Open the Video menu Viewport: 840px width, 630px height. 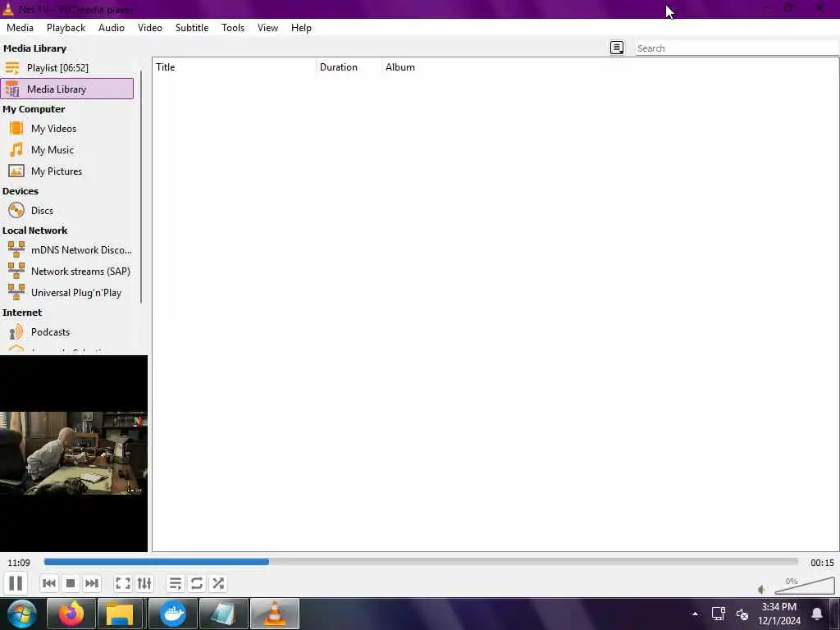[150, 27]
